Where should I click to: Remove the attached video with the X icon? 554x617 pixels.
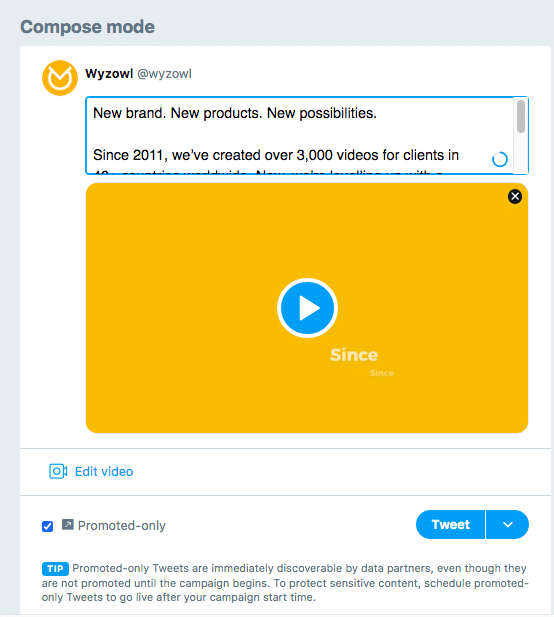tap(515, 196)
